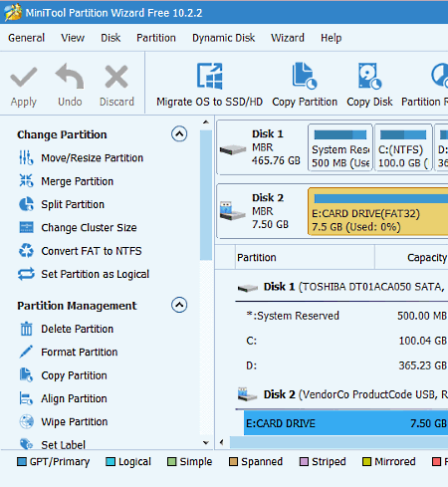Screen dimensions: 448x487
Task: Choose Merge Partition action
Action: click(x=78, y=181)
